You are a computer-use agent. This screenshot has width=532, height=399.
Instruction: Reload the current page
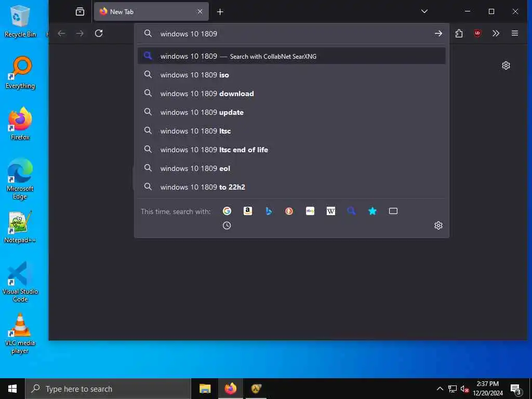coord(99,33)
